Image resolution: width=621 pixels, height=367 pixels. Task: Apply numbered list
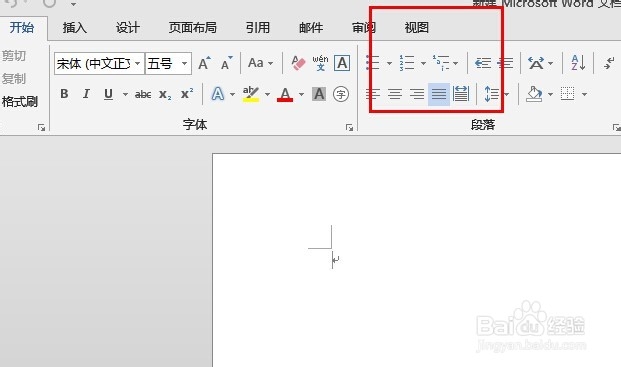pyautogui.click(x=407, y=63)
